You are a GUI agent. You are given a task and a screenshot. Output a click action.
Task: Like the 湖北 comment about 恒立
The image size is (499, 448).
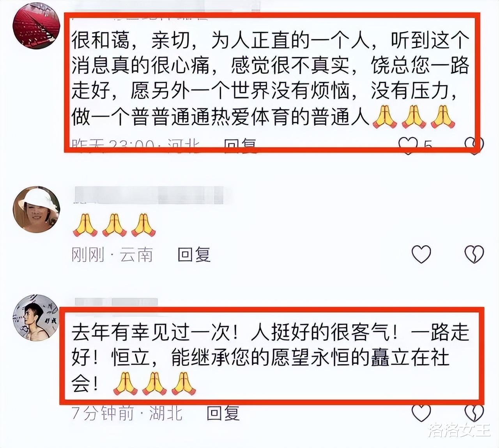pyautogui.click(x=421, y=413)
